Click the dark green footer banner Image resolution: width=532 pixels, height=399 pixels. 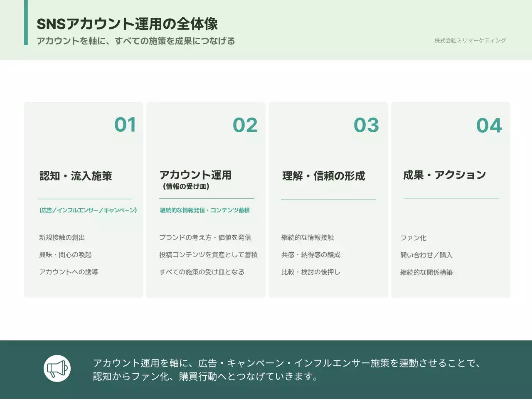click(x=266, y=368)
